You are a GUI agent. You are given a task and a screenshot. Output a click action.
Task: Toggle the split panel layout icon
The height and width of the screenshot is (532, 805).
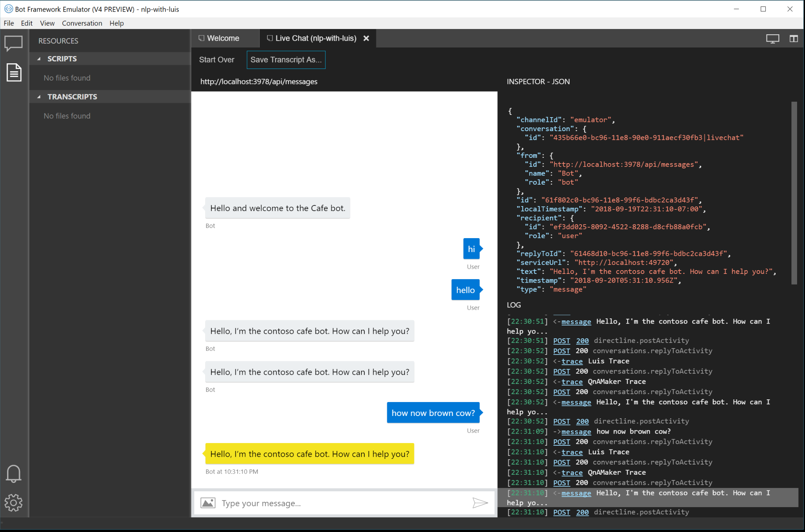coord(794,38)
